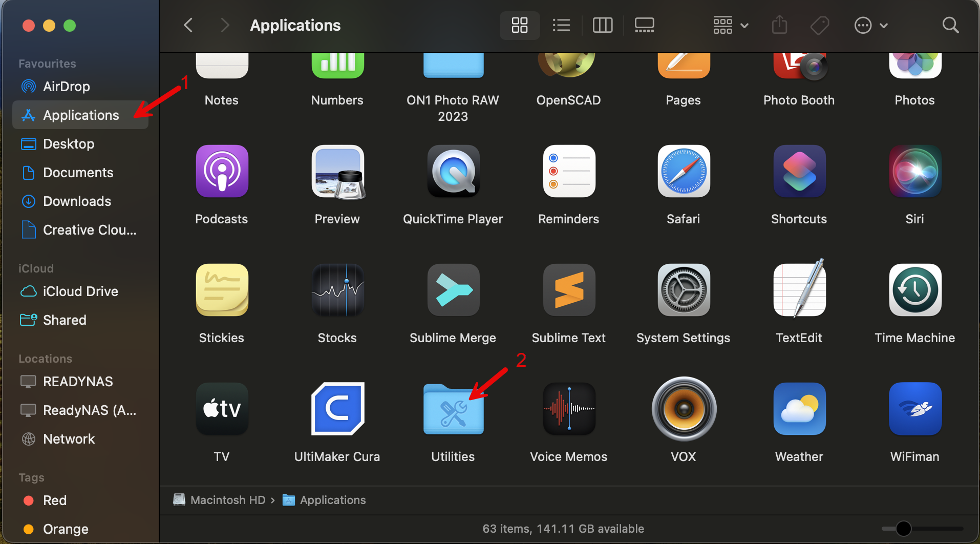Open Network in the sidebar
The width and height of the screenshot is (980, 544).
tap(80, 439)
